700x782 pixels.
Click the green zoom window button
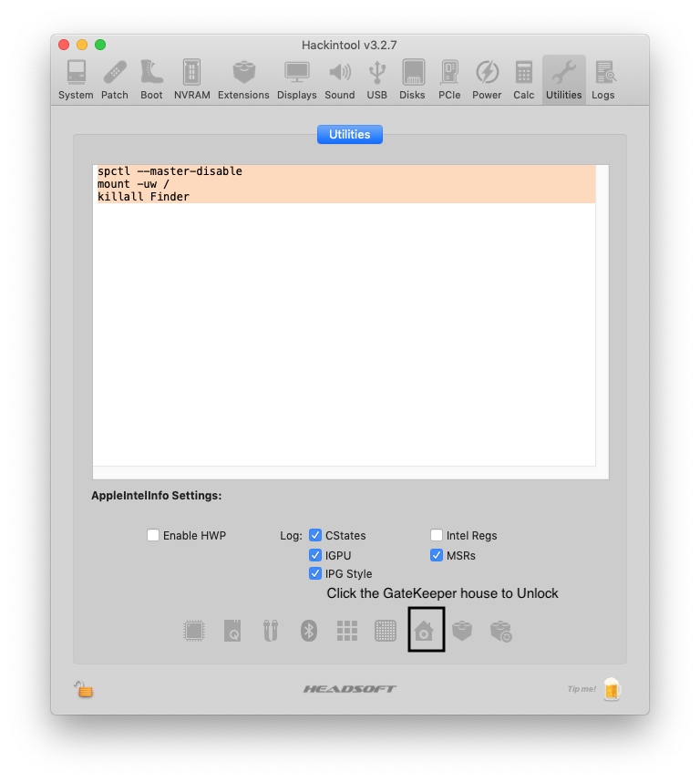pos(100,45)
